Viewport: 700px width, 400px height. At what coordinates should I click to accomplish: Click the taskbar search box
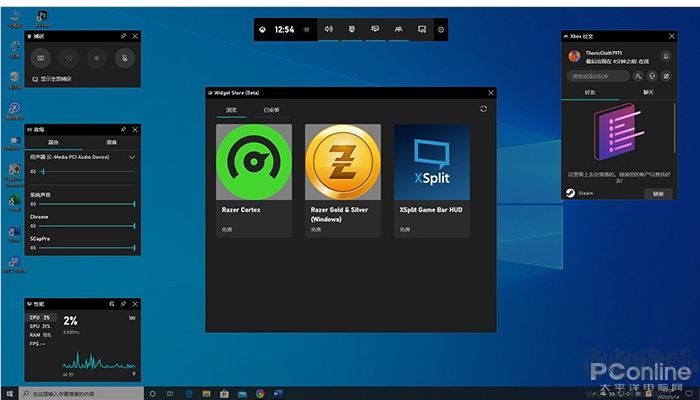click(x=82, y=394)
